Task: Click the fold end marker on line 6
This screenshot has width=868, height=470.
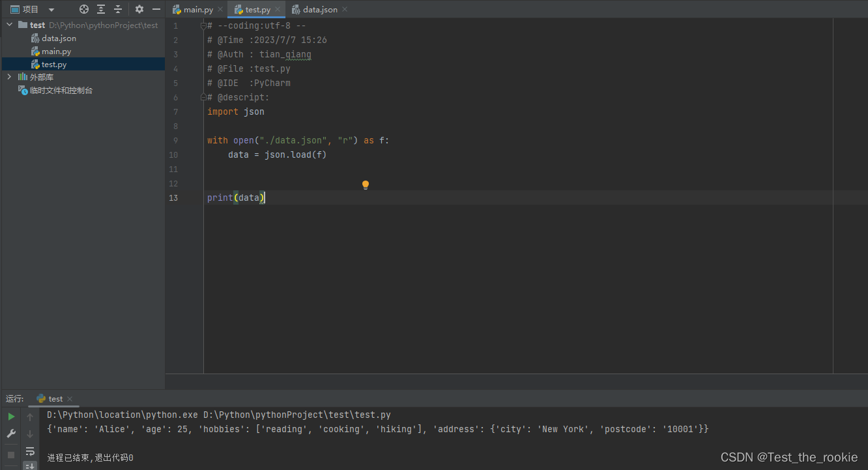Action: (203, 97)
